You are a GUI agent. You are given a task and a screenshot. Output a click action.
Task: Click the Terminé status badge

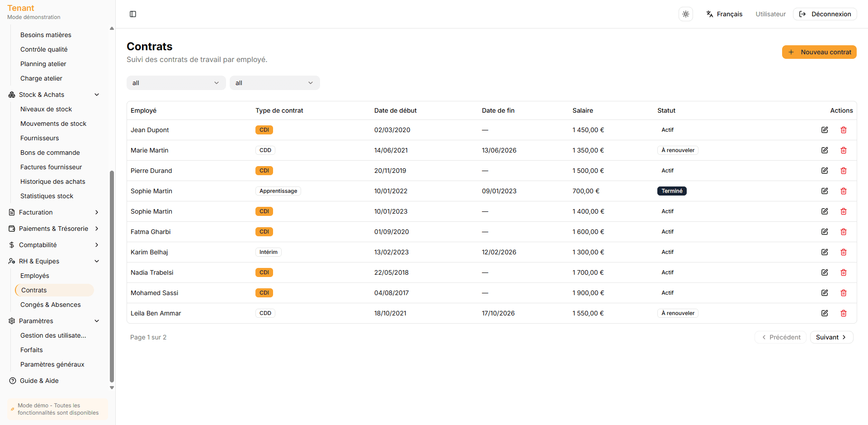pos(672,191)
